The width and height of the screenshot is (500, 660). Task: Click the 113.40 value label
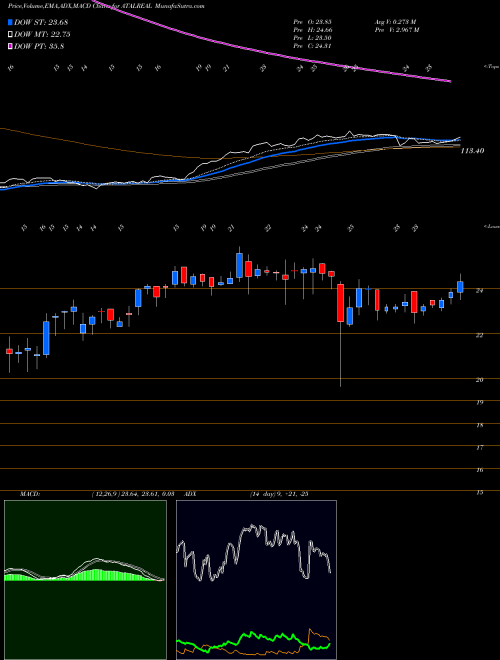click(x=473, y=150)
